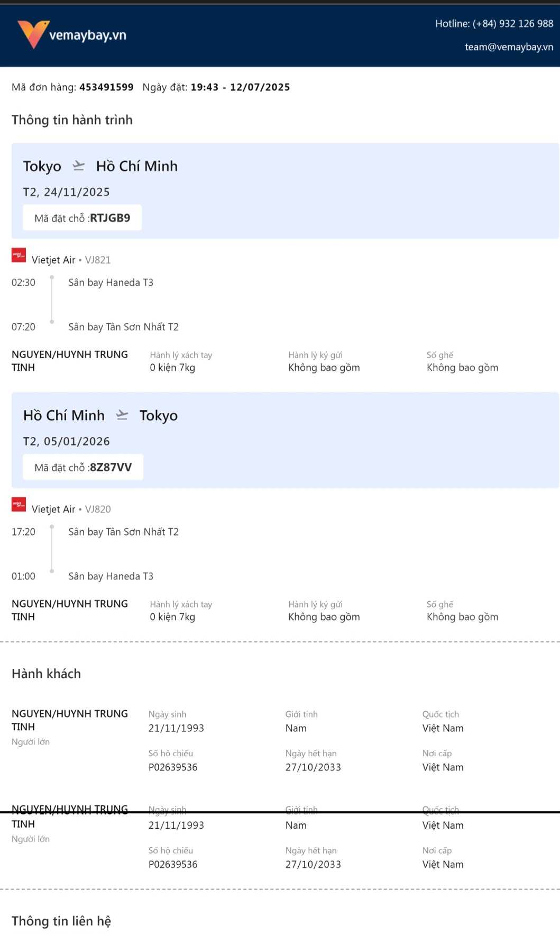The image size is (560, 934).
Task: Click flight number VJ821
Action: (x=98, y=260)
